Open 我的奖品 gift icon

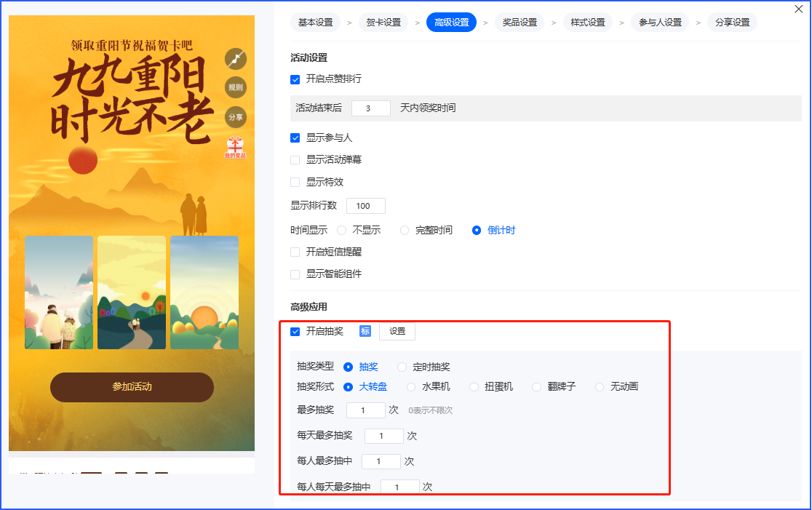coord(235,148)
